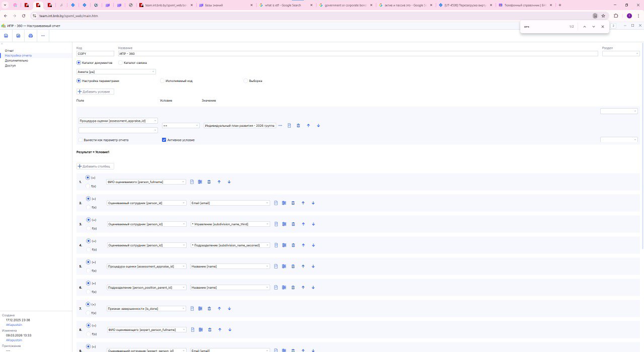644x352 pixels.
Task: Delete the assessment_appraise_id condition row
Action: pyautogui.click(x=298, y=125)
